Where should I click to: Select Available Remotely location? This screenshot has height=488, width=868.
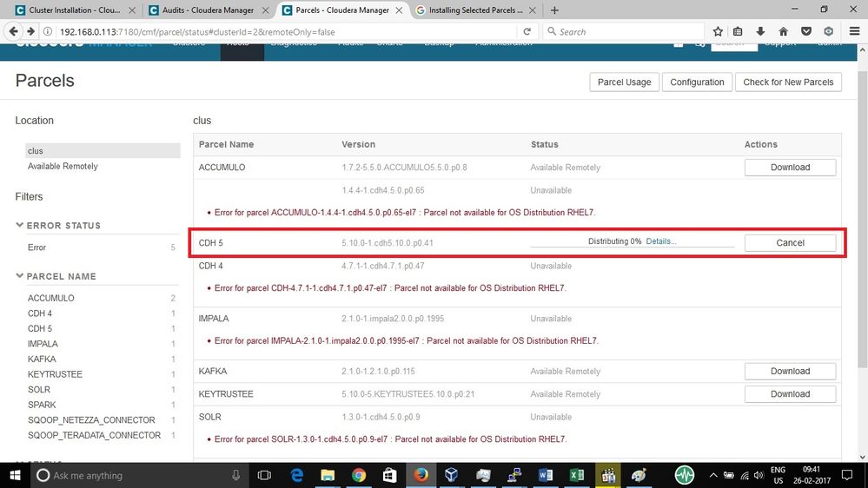pos(63,166)
